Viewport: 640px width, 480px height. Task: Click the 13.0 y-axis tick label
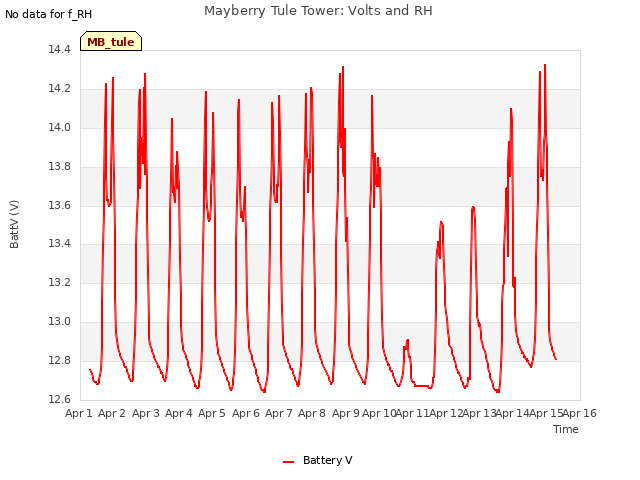59,322
